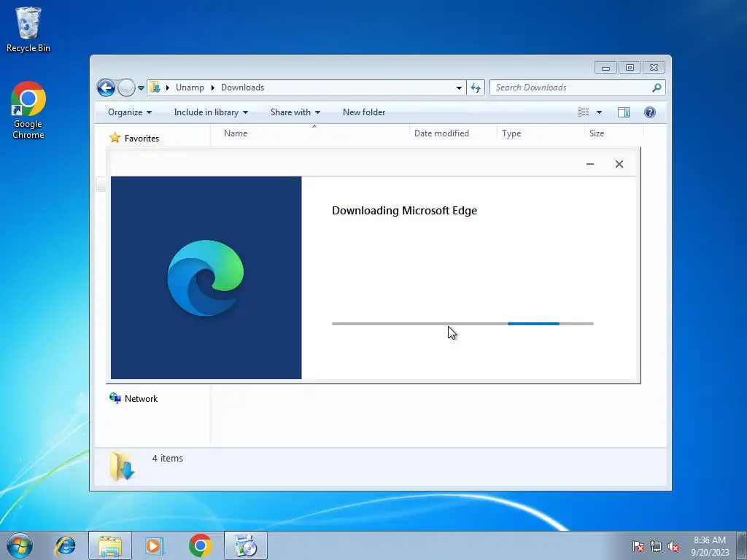Image resolution: width=747 pixels, height=560 pixels.
Task: Open the Share with menu
Action: (x=295, y=112)
